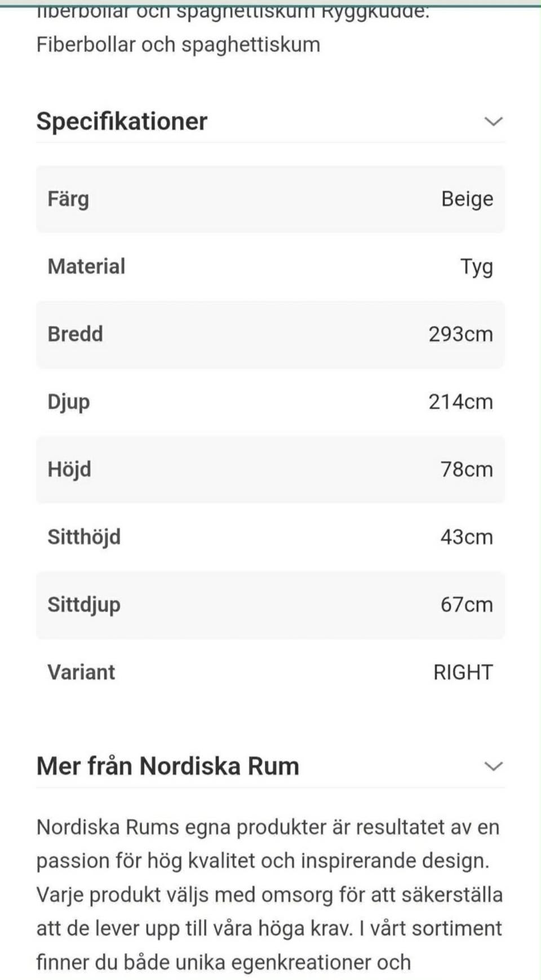Click the 78cm height value
541x980 pixels.
coord(466,469)
